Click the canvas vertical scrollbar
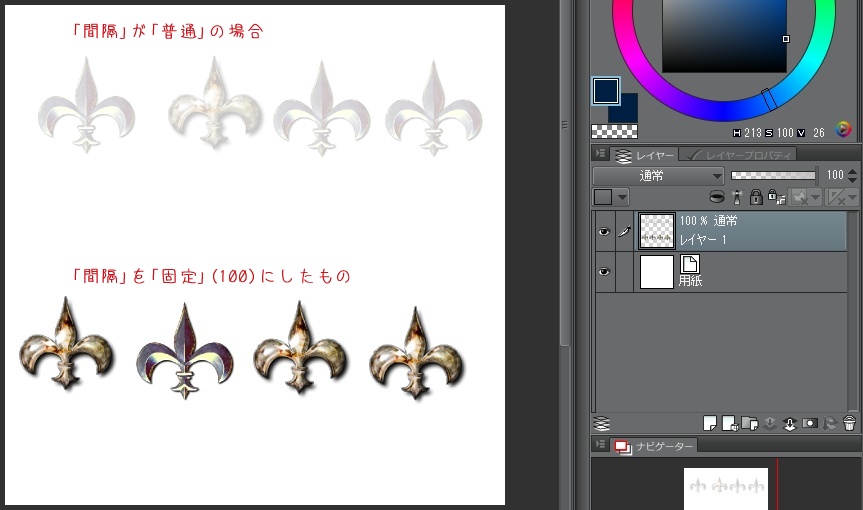 565,173
